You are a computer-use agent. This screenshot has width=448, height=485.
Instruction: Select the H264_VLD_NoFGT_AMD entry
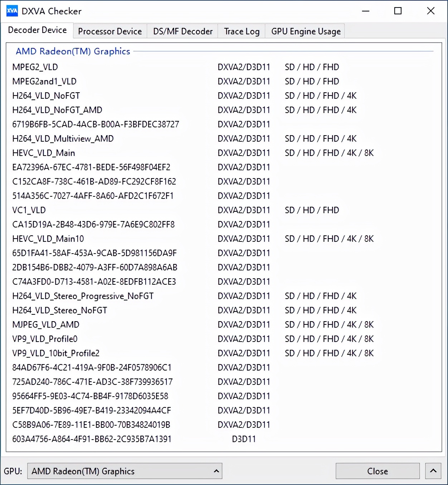(x=57, y=110)
